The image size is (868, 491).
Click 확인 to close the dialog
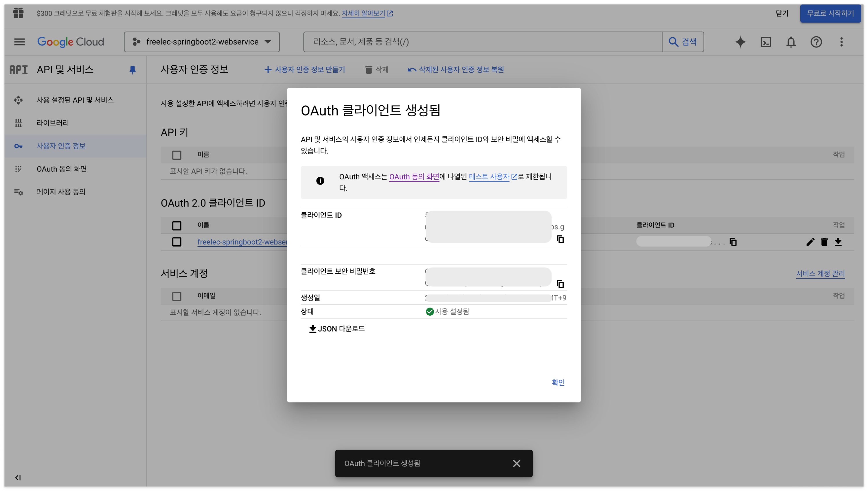tap(558, 382)
